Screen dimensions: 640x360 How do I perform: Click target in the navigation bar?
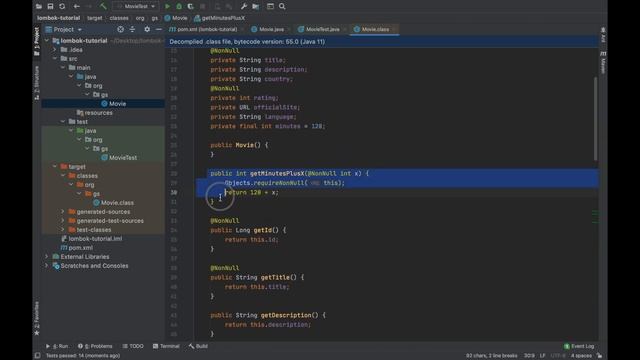[x=95, y=18]
